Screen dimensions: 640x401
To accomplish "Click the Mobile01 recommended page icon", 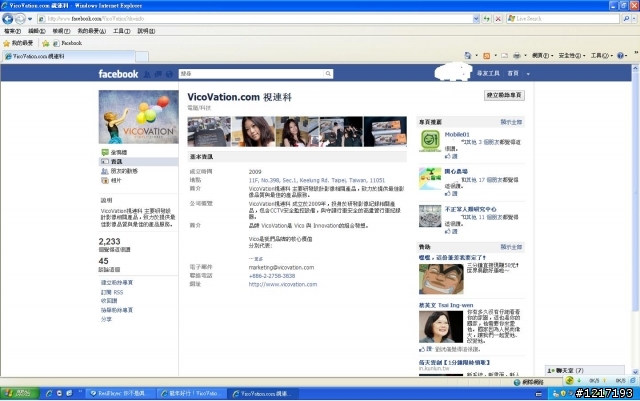I will click(430, 140).
